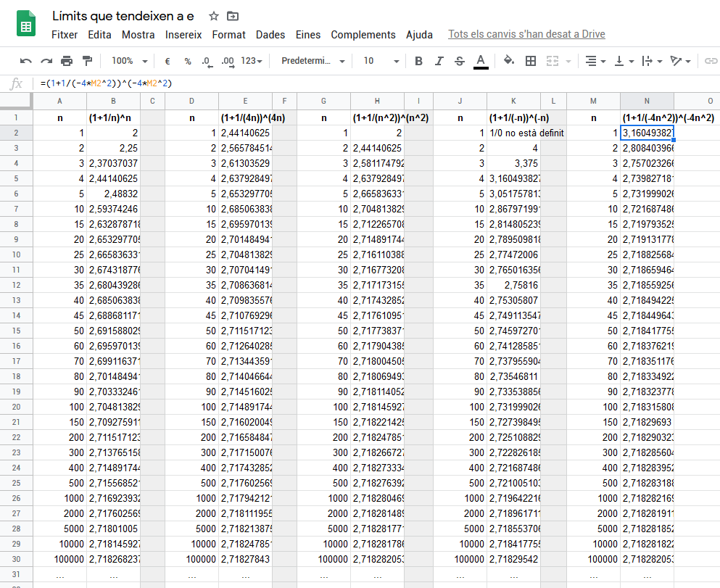The width and height of the screenshot is (720, 588).
Task: Click the redo arrow in toolbar
Action: [x=46, y=61]
